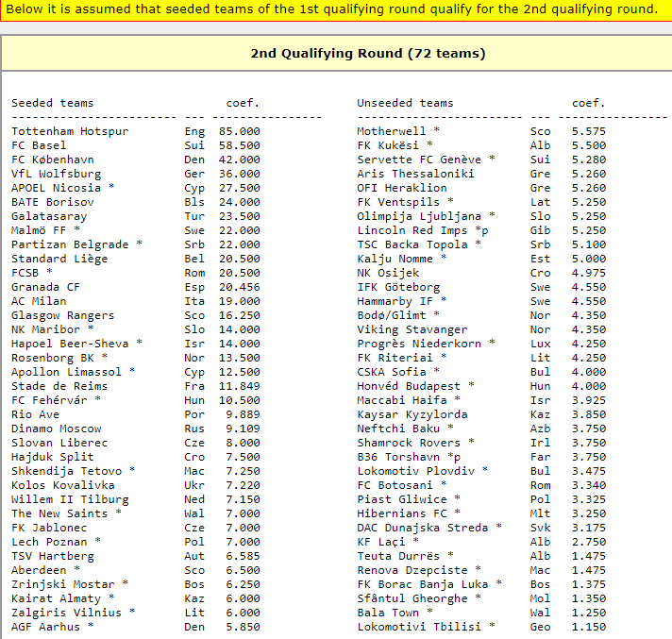Select 'AGF Aarhus' team name
672x639 pixels.
click(x=46, y=626)
